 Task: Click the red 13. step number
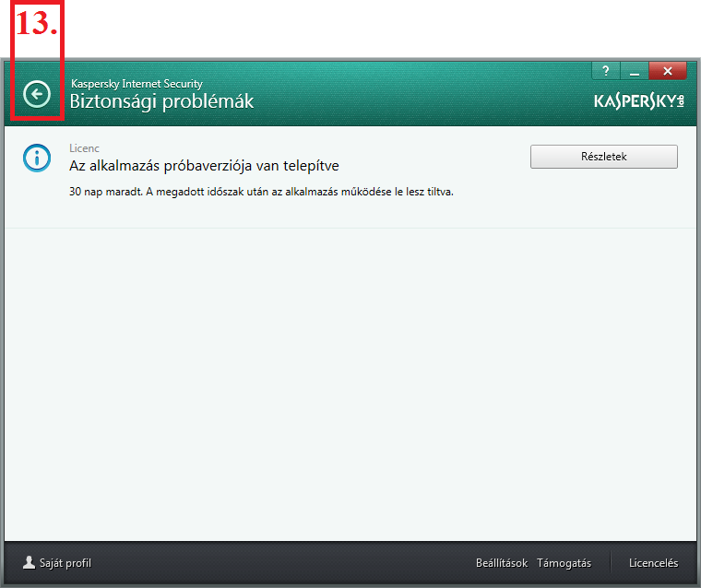tap(37, 23)
